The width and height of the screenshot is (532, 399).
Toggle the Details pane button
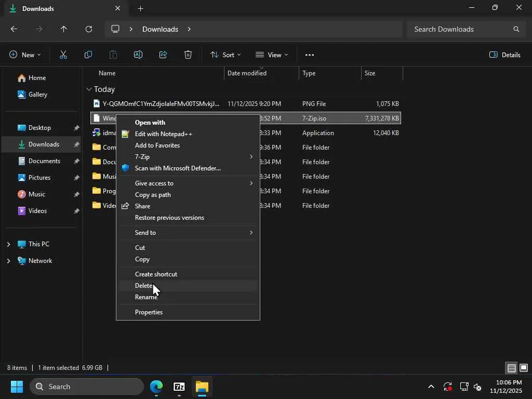coord(504,55)
